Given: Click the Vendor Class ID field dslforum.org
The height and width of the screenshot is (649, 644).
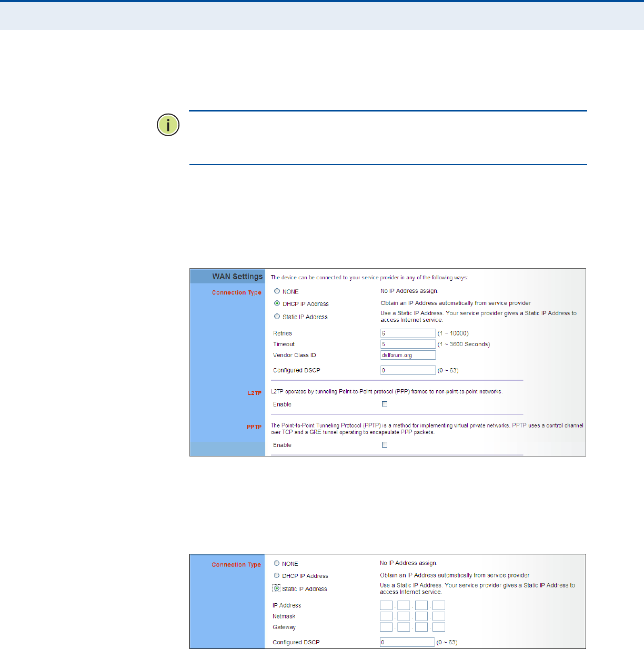Looking at the screenshot, I should (x=408, y=355).
